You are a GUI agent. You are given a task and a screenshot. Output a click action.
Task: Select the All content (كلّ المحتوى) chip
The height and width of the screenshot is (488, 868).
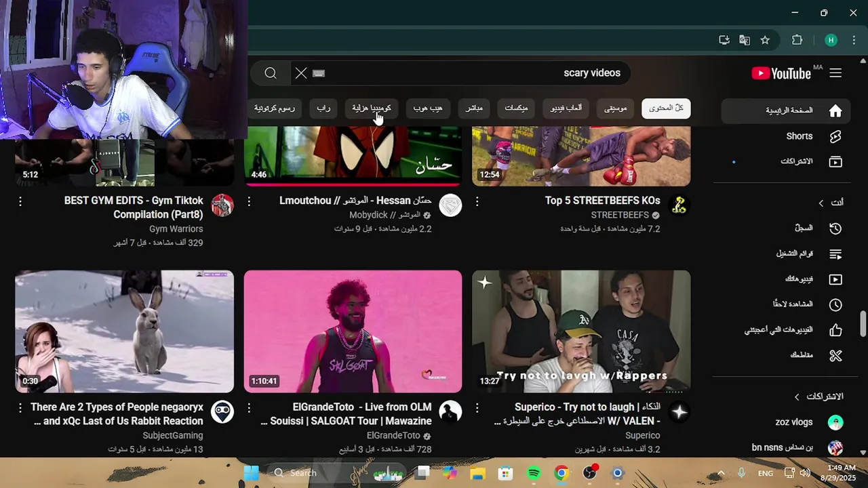pyautogui.click(x=666, y=108)
